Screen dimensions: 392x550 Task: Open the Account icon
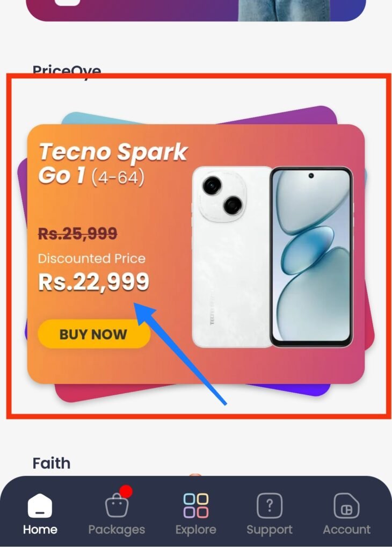tap(346, 505)
